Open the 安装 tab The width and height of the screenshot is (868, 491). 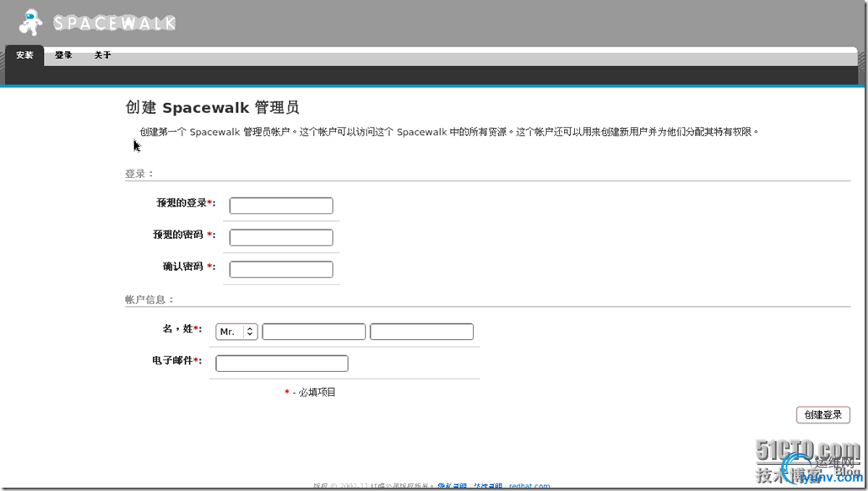[24, 56]
